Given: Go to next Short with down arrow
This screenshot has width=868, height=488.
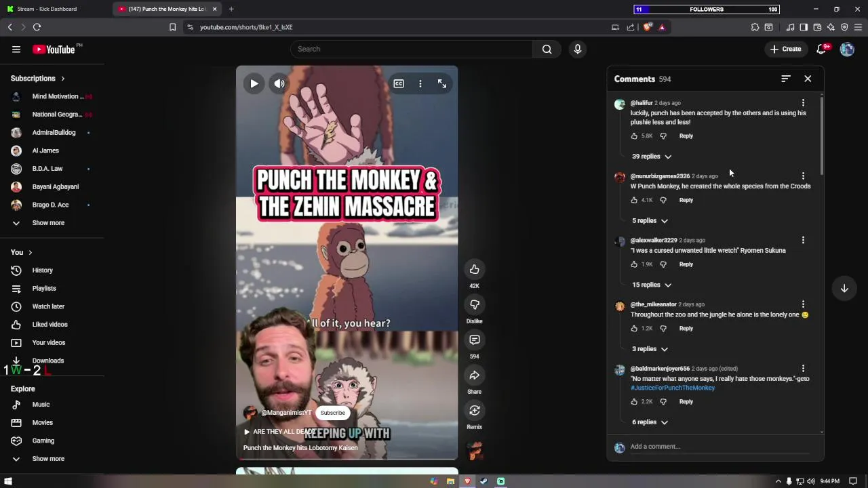Looking at the screenshot, I should (844, 288).
